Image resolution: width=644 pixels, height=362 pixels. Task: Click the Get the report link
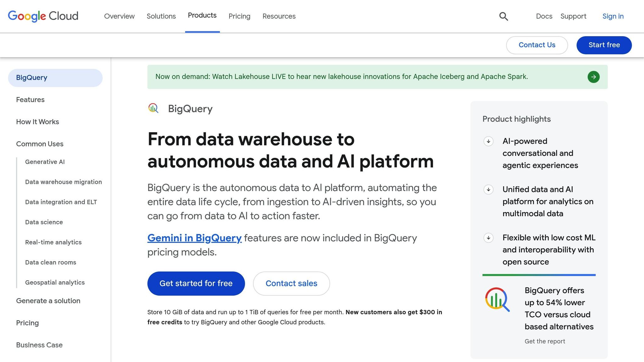pyautogui.click(x=545, y=341)
